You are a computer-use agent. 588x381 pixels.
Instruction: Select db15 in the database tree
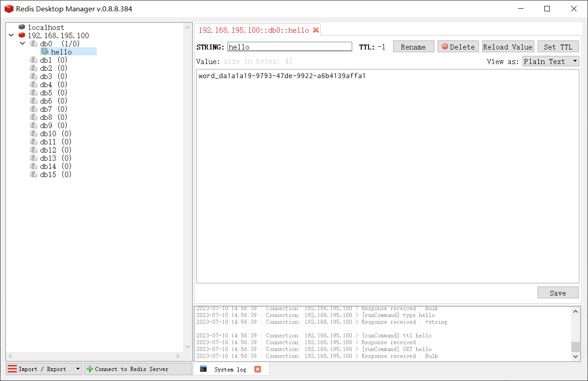[48, 174]
